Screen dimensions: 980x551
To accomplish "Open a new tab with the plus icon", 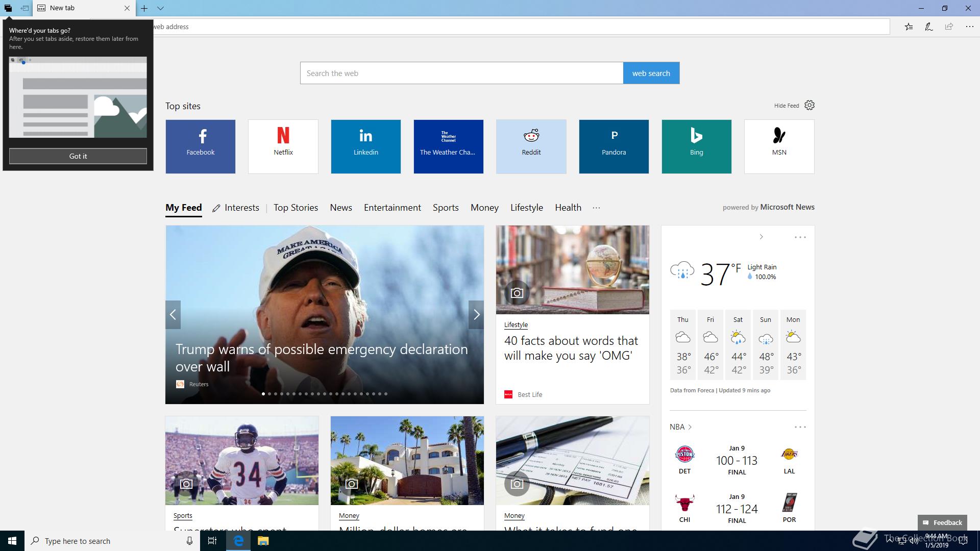I will tap(144, 8).
